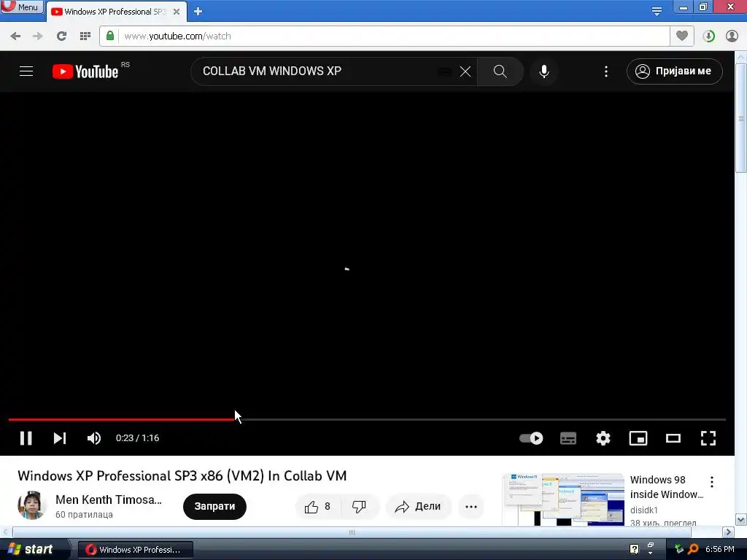Image resolution: width=747 pixels, height=560 pixels.
Task: Click the 6:56 PM taskbar clock
Action: point(720,549)
